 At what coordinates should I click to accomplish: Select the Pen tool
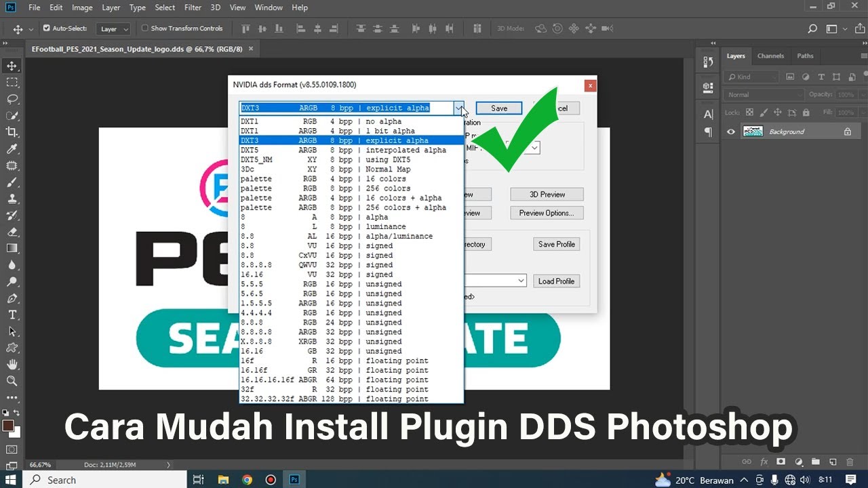12,298
